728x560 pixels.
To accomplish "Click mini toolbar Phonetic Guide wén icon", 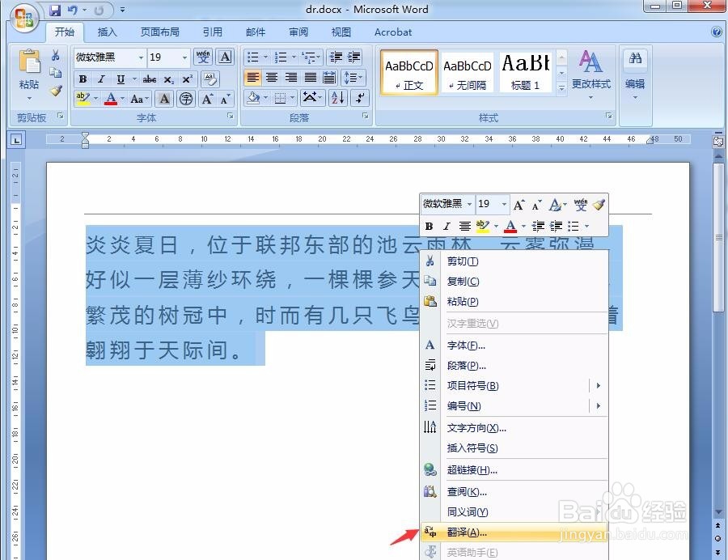I will [x=580, y=204].
